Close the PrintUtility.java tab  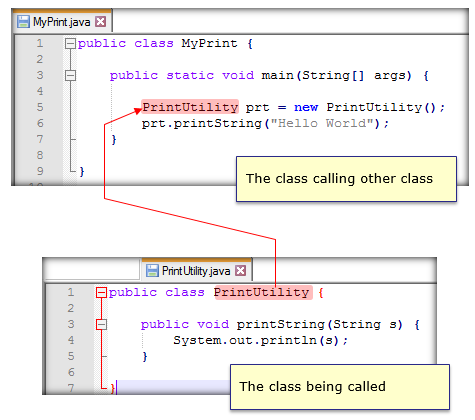point(240,270)
